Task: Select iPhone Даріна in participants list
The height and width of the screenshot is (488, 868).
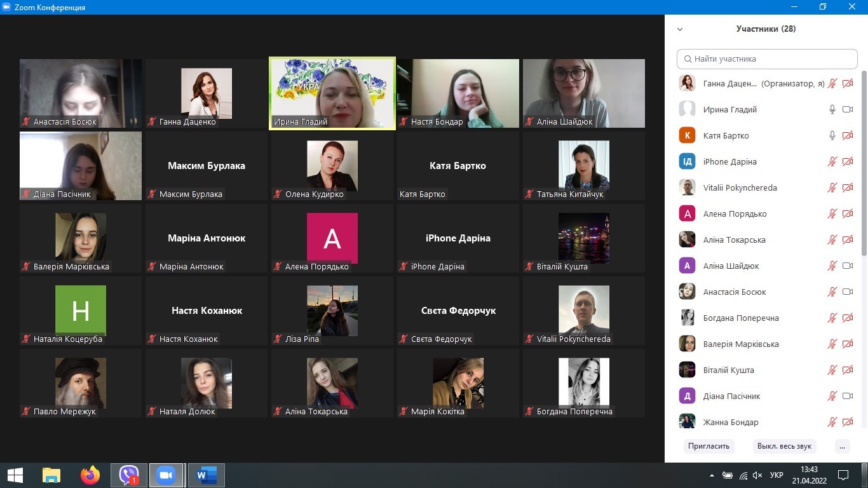Action: coord(729,161)
